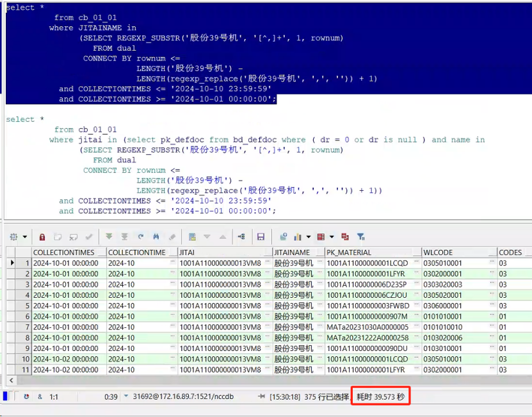Fetch last page with grey arrow icon
532x417 pixels.
click(125, 236)
